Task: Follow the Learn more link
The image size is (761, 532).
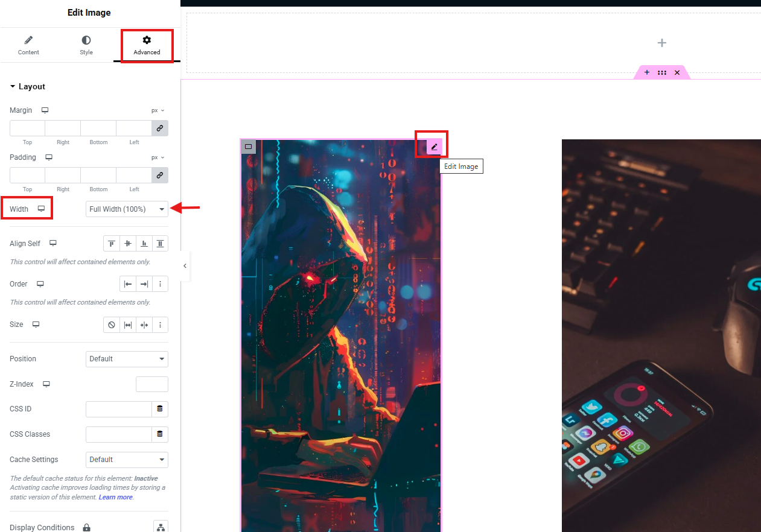Action: click(115, 497)
